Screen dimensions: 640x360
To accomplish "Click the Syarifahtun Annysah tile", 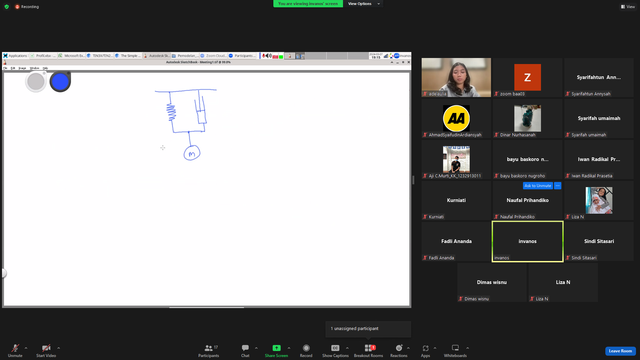I will [x=599, y=77].
